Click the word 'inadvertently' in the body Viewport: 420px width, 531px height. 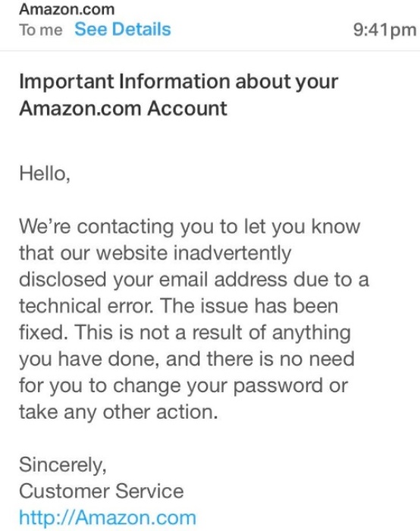tap(232, 253)
